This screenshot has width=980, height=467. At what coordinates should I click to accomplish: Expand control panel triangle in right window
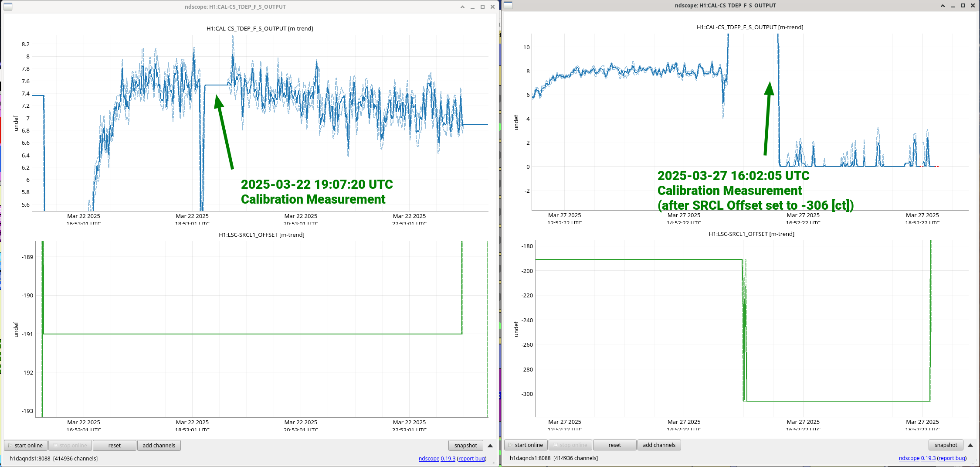pos(970,445)
